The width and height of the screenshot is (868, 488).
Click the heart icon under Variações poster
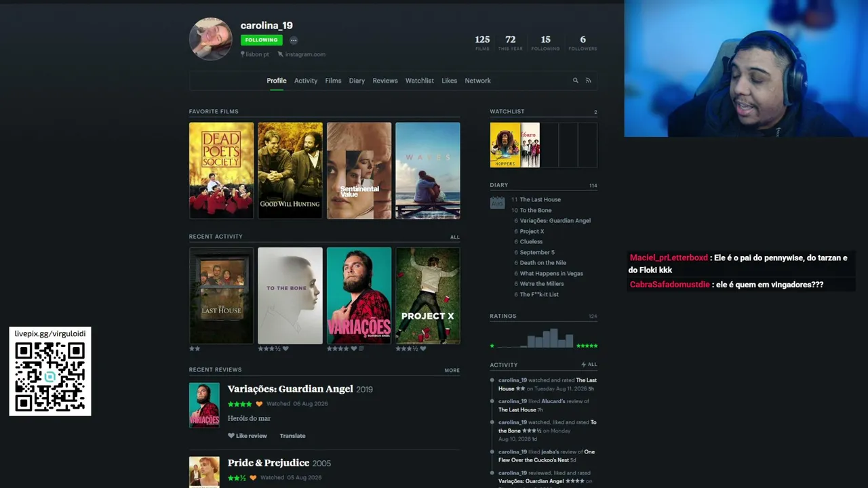[x=353, y=349]
